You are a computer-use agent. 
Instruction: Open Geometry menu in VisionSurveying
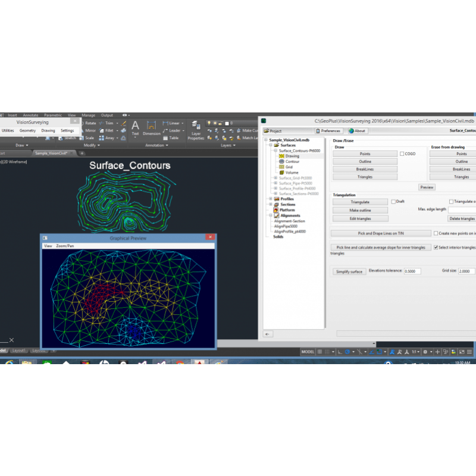tap(27, 130)
